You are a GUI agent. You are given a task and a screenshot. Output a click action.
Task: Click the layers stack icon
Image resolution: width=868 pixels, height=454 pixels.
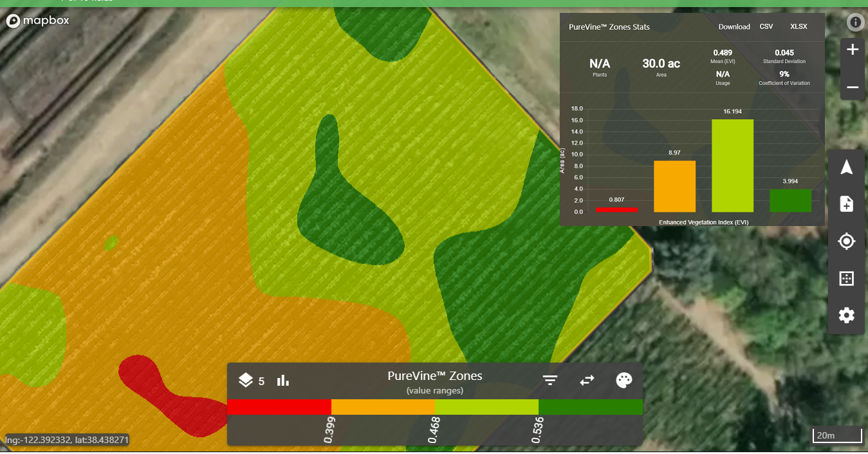245,380
